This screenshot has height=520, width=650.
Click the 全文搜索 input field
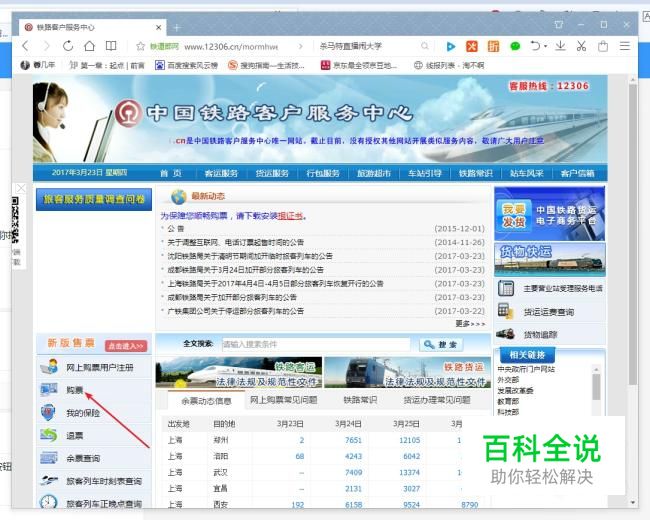(x=316, y=345)
